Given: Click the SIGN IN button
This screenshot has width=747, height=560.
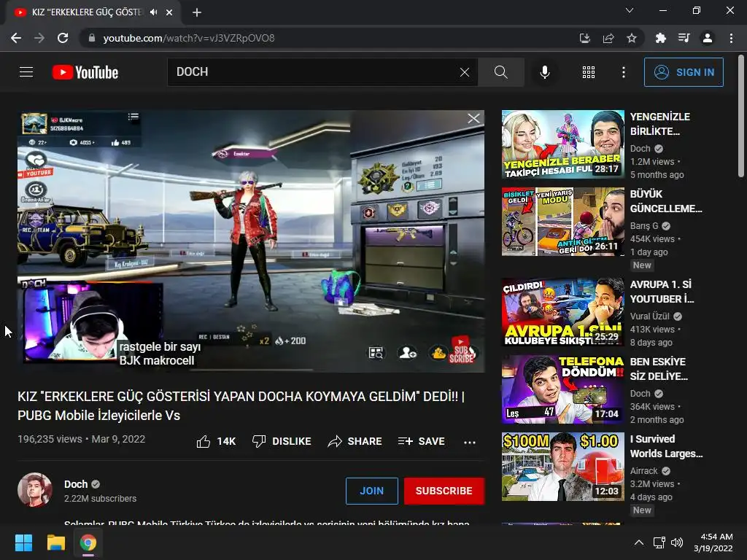Looking at the screenshot, I should point(684,72).
